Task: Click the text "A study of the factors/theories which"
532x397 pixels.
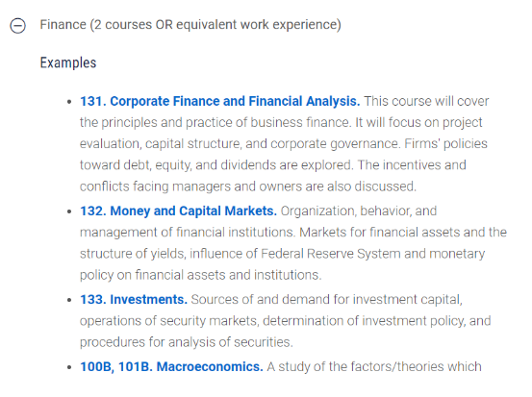Action: coord(374,366)
